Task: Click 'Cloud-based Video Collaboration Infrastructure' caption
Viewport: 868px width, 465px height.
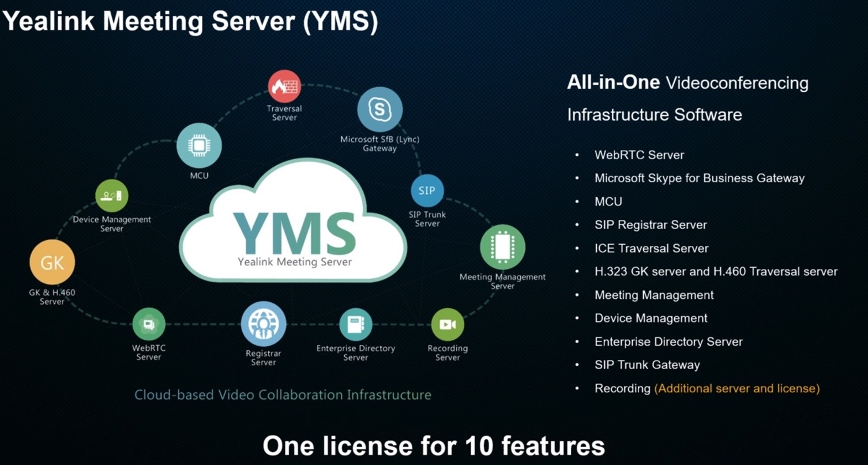Action: (x=283, y=395)
